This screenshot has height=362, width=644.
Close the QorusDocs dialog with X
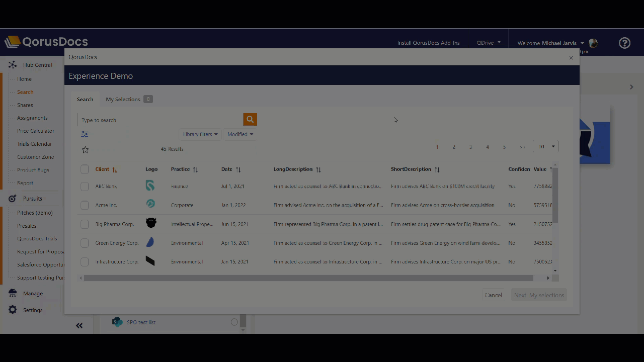coord(571,58)
